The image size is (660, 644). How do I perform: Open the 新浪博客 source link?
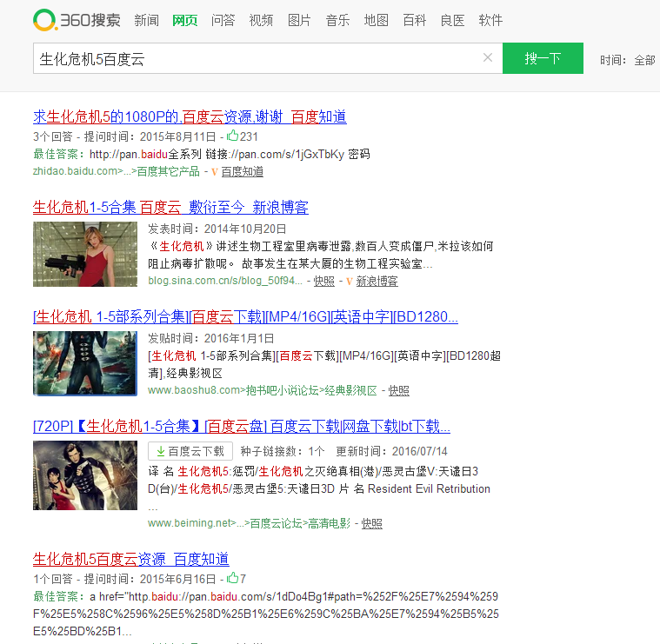377,281
